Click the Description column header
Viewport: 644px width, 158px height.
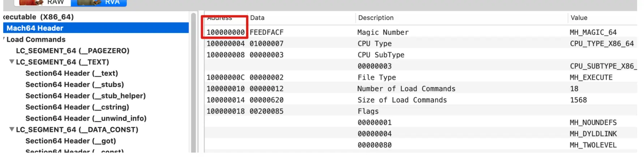[376, 18]
